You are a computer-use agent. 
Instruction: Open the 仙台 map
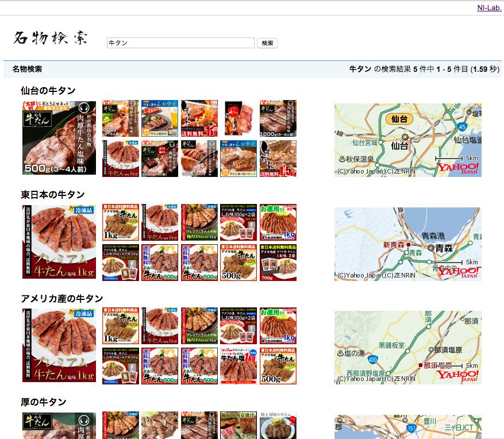point(408,140)
